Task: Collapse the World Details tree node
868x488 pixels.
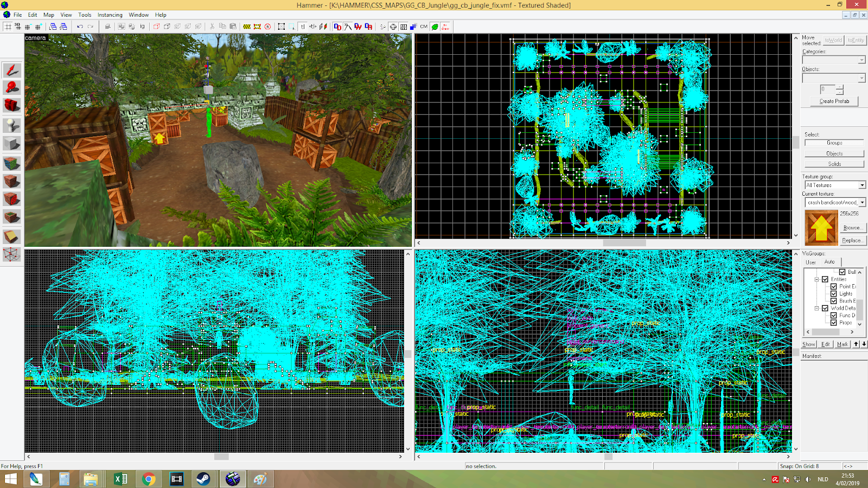Action: click(x=816, y=308)
